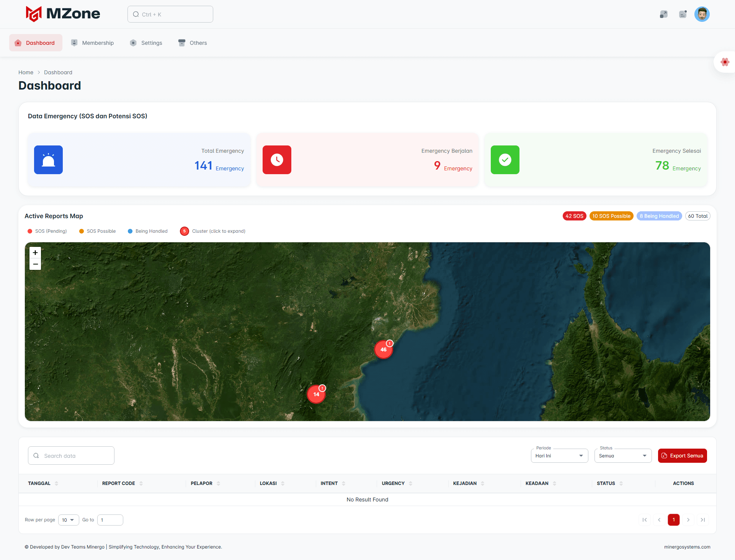
Task: Open the notifications icon in header
Action: tap(683, 14)
